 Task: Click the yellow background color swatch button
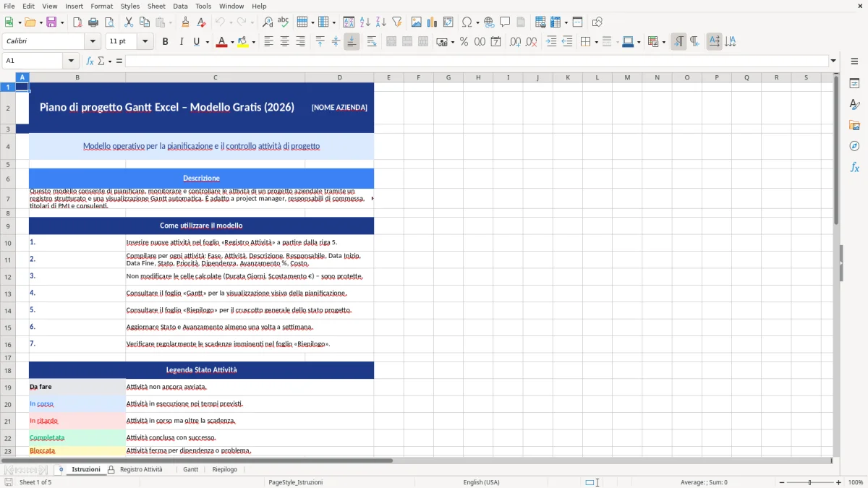tap(243, 42)
